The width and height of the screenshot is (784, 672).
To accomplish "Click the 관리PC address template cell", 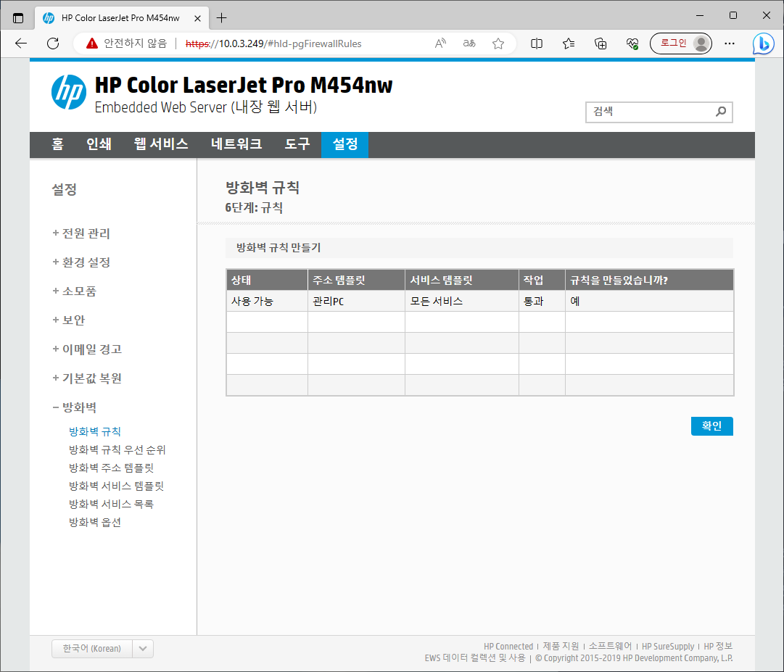I will (357, 302).
